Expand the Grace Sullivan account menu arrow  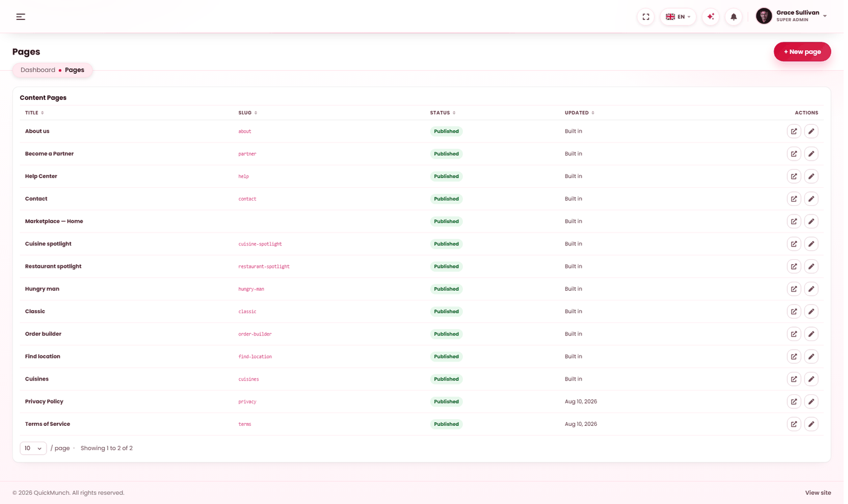825,16
